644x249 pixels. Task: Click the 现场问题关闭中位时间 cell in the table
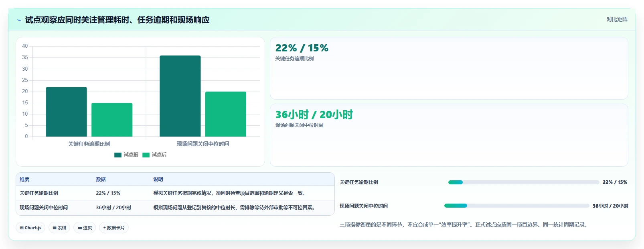(44, 208)
